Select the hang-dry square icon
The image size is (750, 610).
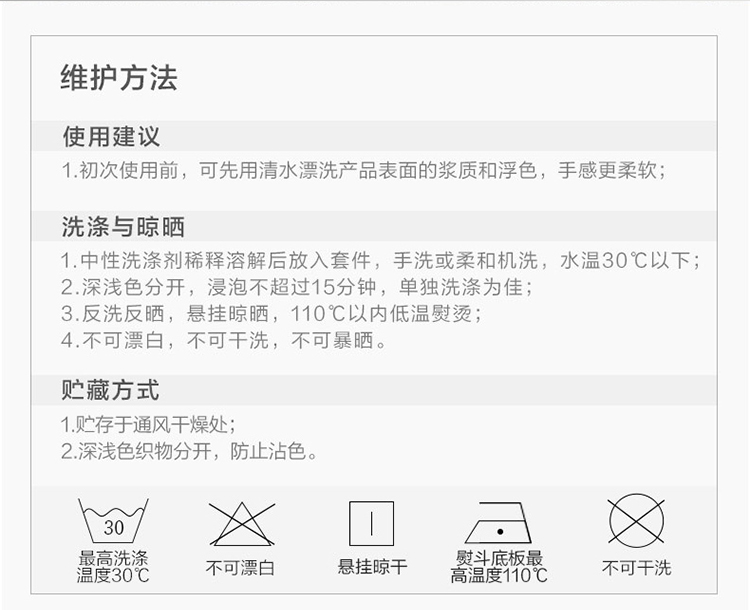click(371, 523)
